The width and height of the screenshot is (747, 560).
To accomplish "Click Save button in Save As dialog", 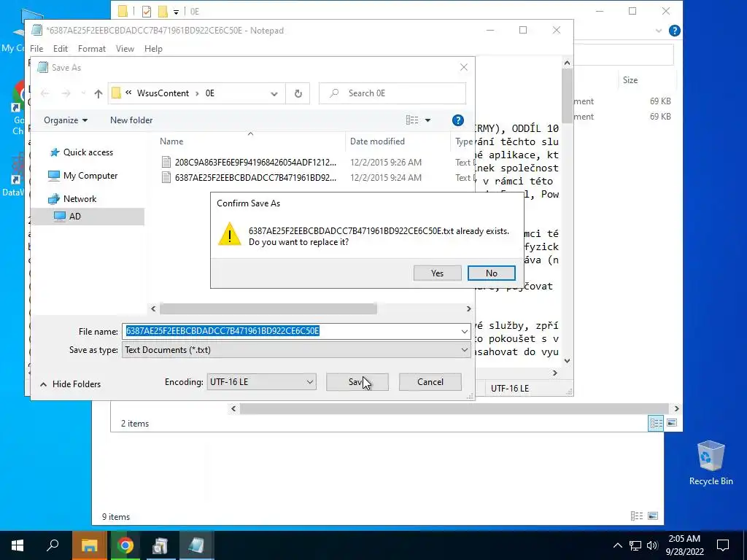I will (357, 382).
